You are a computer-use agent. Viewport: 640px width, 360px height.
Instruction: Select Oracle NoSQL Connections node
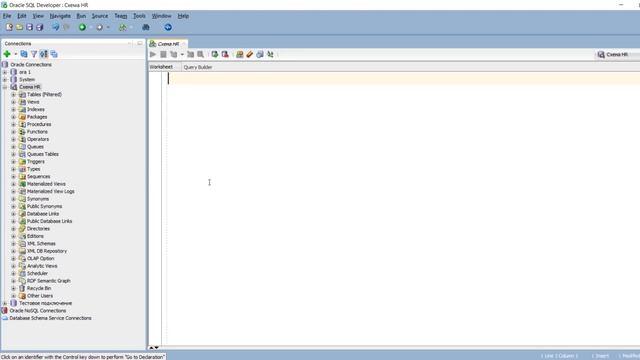pyautogui.click(x=38, y=311)
